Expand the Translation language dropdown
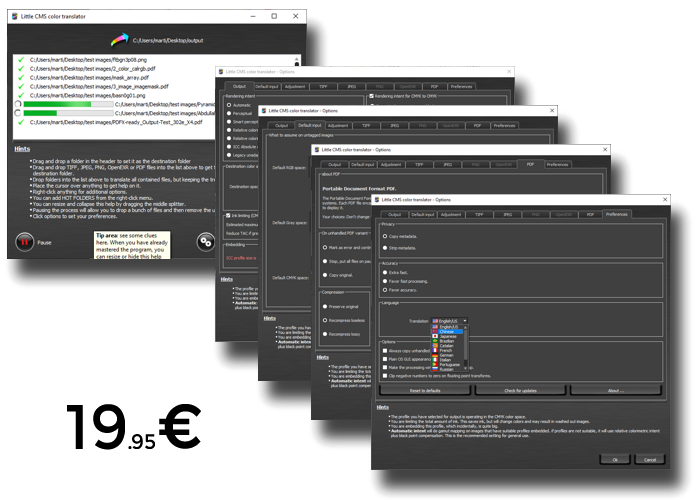700x500 pixels. pos(449,320)
